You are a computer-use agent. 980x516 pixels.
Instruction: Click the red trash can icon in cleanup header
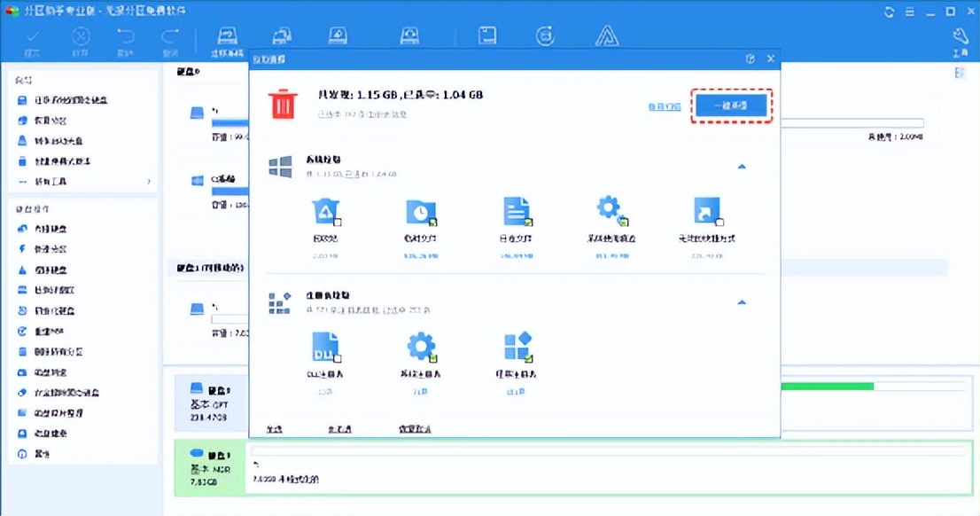(x=281, y=104)
